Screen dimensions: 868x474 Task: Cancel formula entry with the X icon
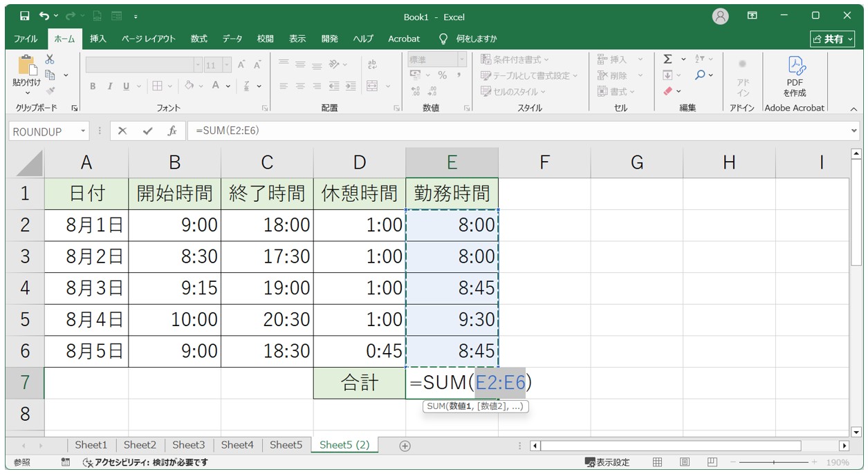point(122,131)
